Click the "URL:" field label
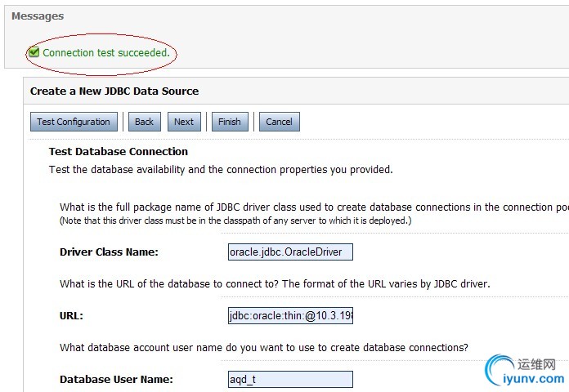 (72, 315)
